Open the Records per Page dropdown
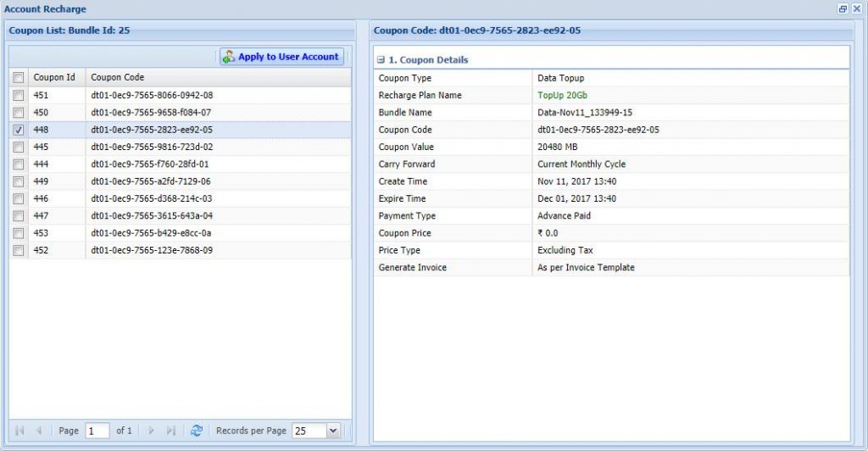The height and width of the screenshot is (451, 868). coord(332,431)
